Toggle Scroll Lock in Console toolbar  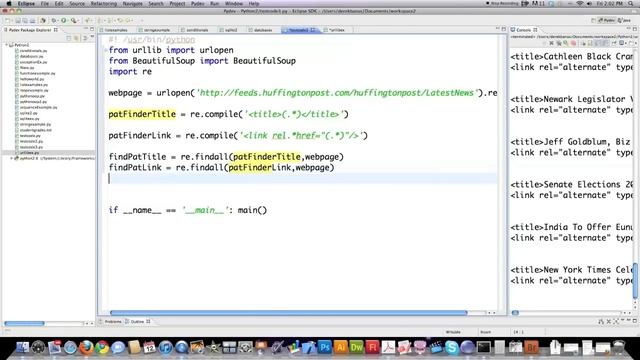pyautogui.click(x=589, y=43)
